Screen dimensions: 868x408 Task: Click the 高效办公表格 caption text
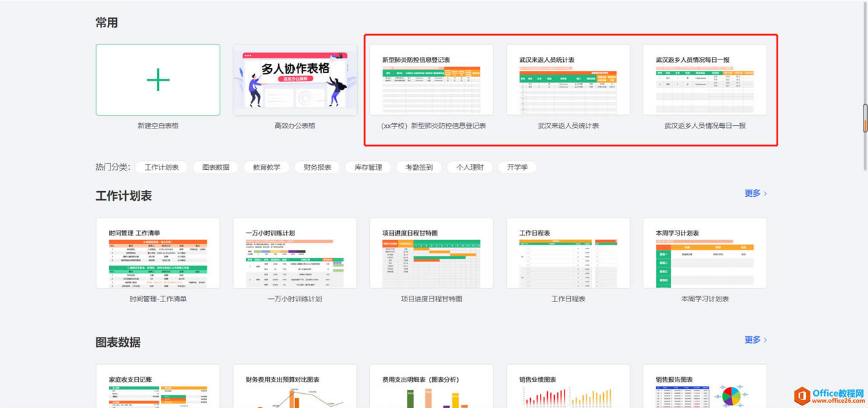pyautogui.click(x=295, y=126)
